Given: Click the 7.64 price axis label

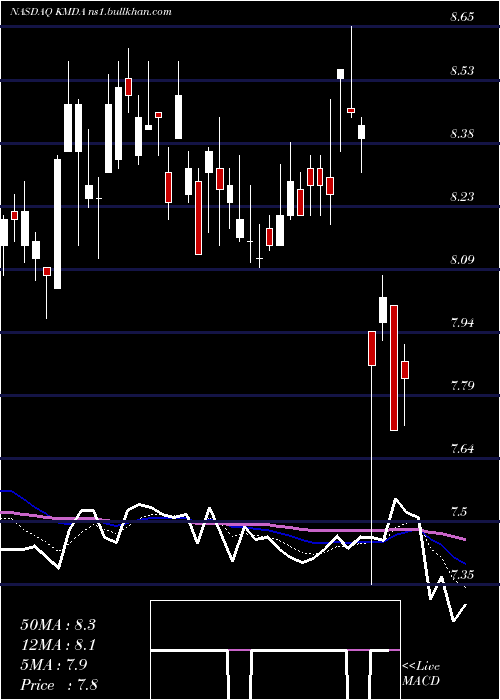Looking at the screenshot, I should click(462, 448).
